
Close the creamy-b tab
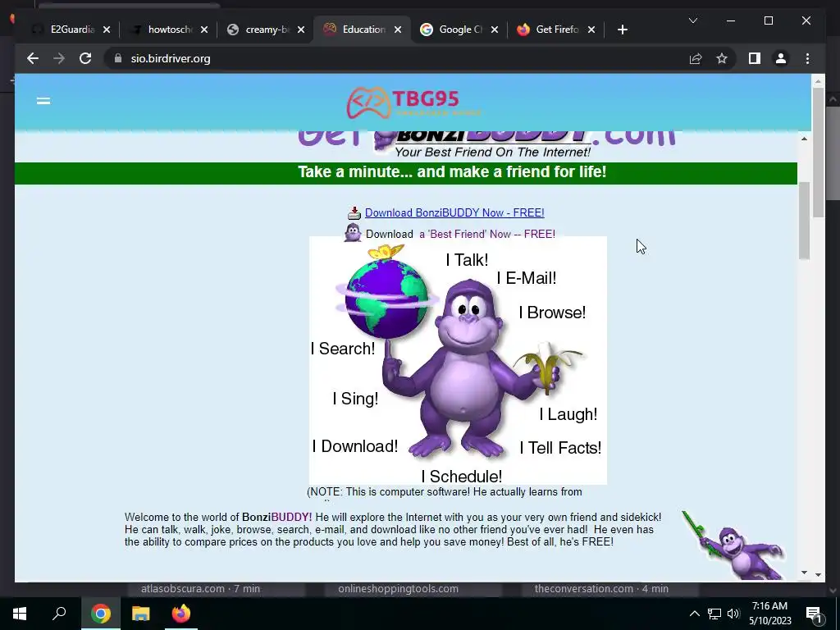[x=301, y=30]
